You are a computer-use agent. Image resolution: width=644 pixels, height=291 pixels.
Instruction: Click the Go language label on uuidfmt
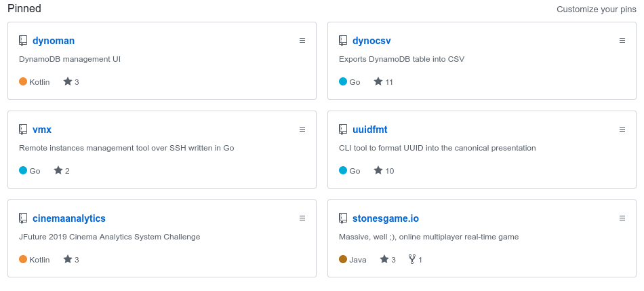coord(355,171)
